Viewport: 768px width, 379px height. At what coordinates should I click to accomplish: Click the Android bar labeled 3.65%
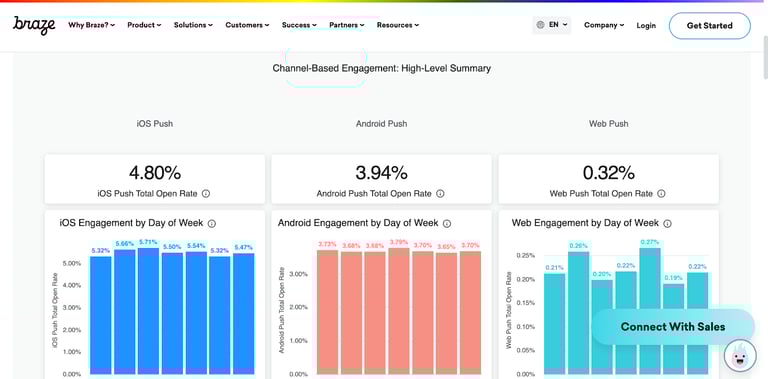446,313
